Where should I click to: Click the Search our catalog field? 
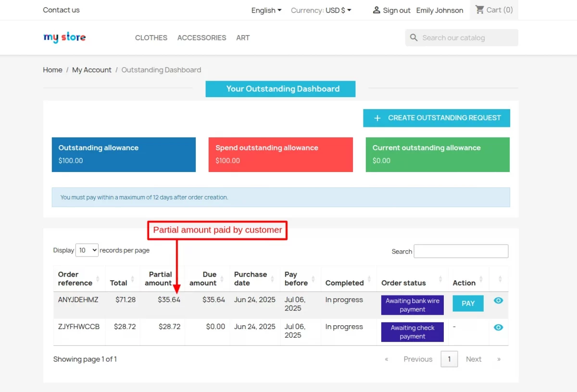pos(462,37)
